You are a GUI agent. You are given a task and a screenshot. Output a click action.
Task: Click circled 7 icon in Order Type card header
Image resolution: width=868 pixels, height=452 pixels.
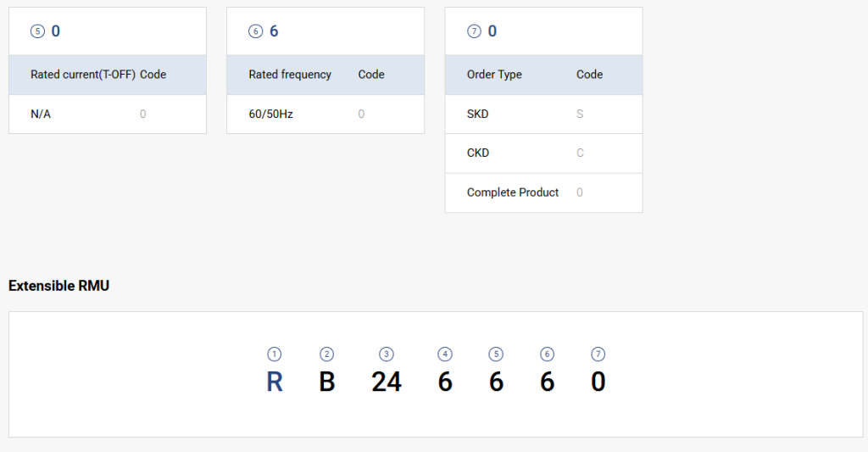pyautogui.click(x=474, y=31)
